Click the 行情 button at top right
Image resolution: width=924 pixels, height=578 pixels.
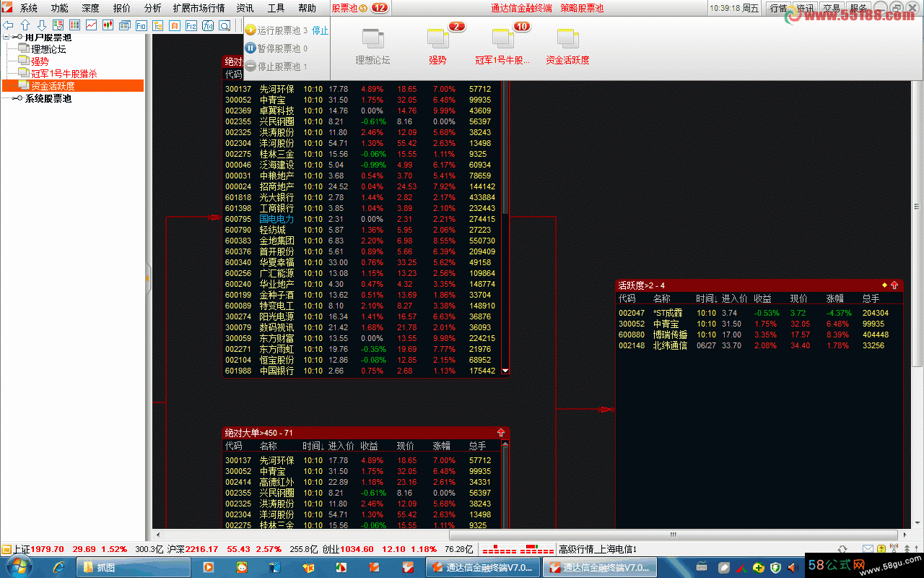778,8
